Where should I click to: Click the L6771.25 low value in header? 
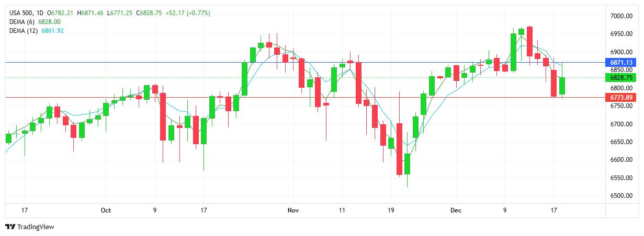120,13
